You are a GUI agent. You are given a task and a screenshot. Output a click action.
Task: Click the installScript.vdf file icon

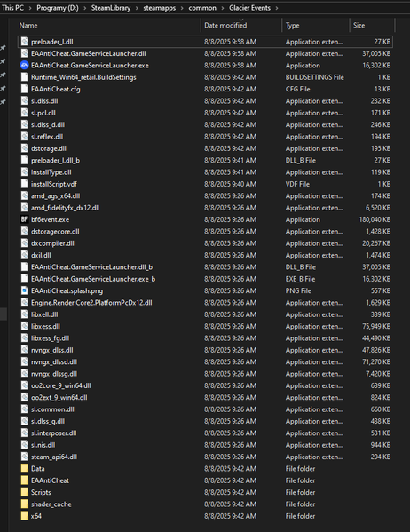pyautogui.click(x=24, y=184)
